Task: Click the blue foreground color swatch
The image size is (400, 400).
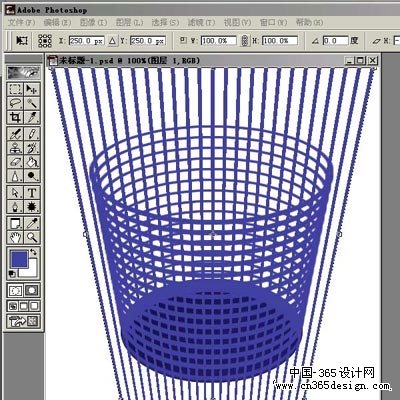Action: click(x=19, y=259)
